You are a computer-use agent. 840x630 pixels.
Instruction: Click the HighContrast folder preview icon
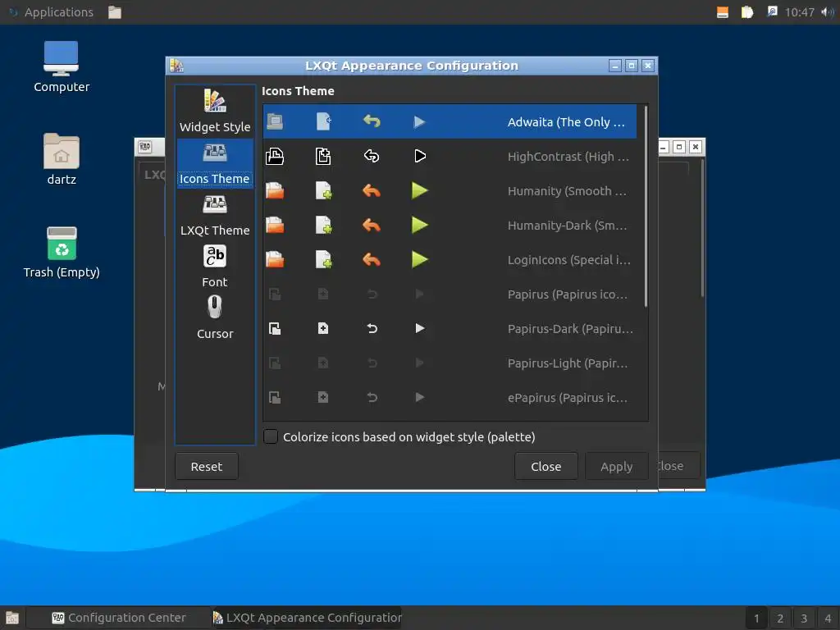point(275,157)
